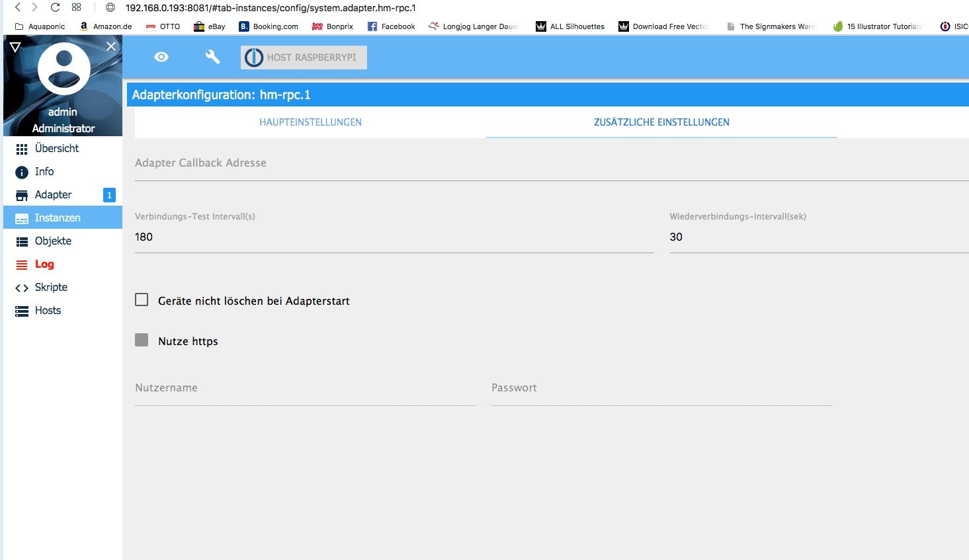Click the Verbindungs-Test Intervall field showing 180
Screen dimensions: 969x560
(394, 237)
